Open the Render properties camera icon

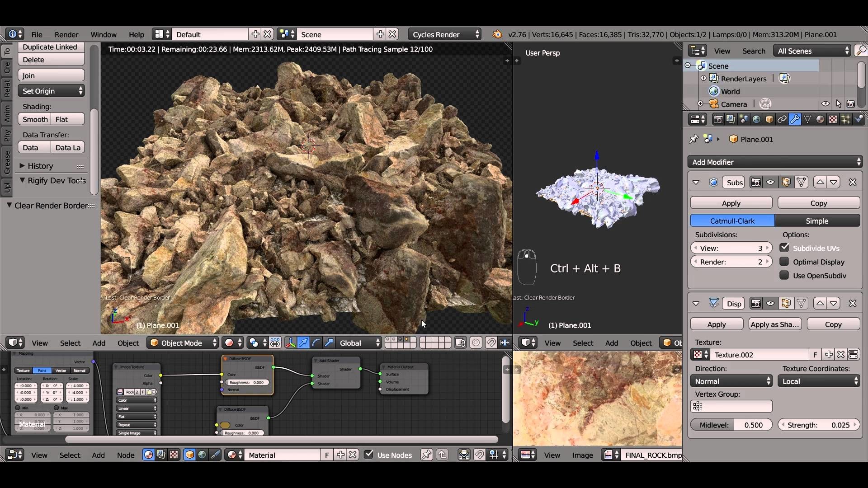pyautogui.click(x=718, y=119)
